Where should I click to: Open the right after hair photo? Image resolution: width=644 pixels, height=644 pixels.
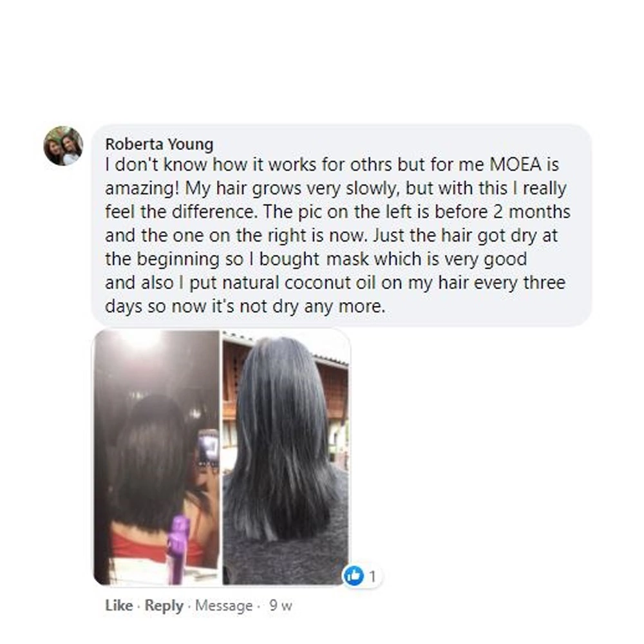286,457
